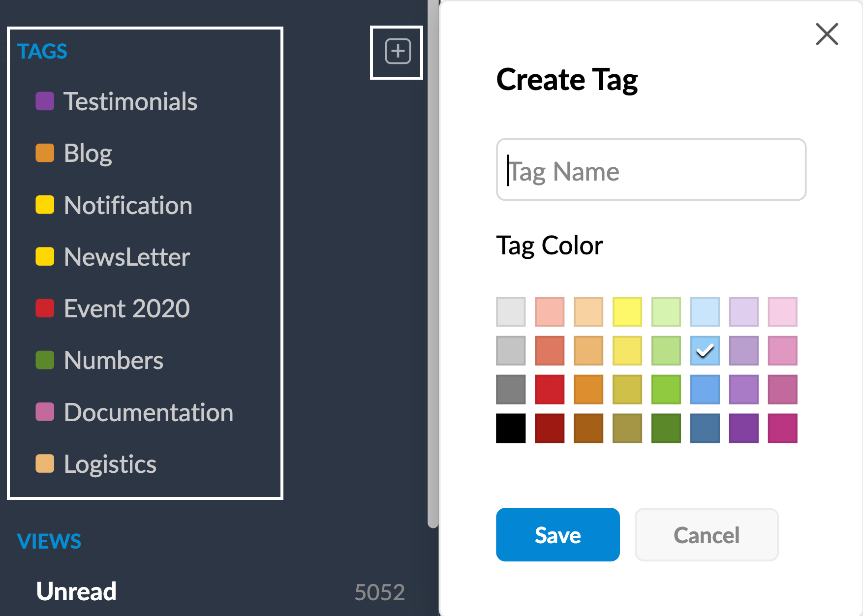Select the bright yellow top-row swatch
The image size is (863, 616).
coord(627,311)
